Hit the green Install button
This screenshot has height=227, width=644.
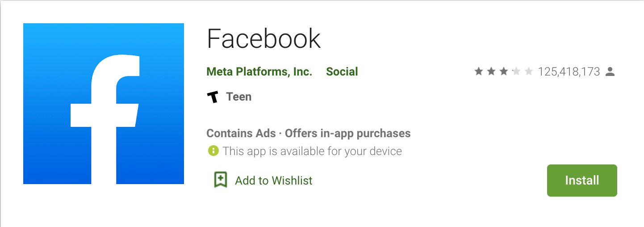click(582, 181)
